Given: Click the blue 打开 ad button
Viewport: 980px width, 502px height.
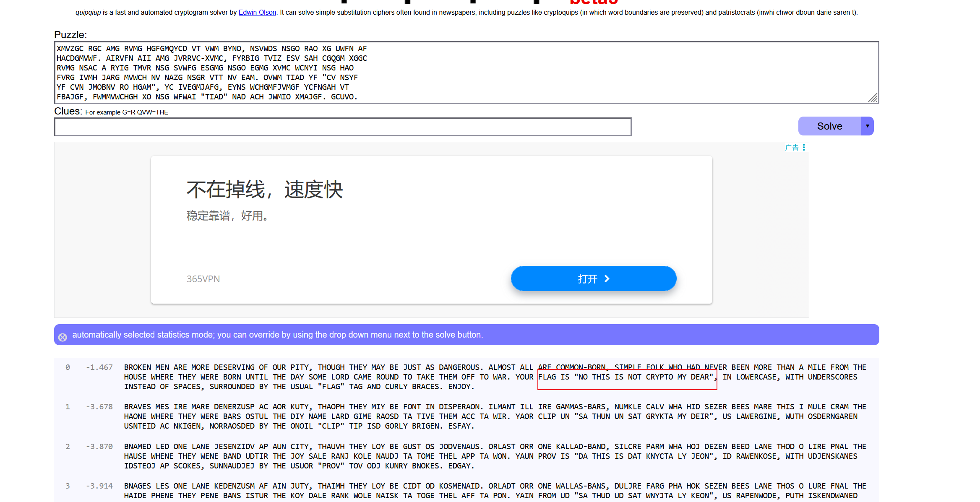Looking at the screenshot, I should (x=593, y=278).
